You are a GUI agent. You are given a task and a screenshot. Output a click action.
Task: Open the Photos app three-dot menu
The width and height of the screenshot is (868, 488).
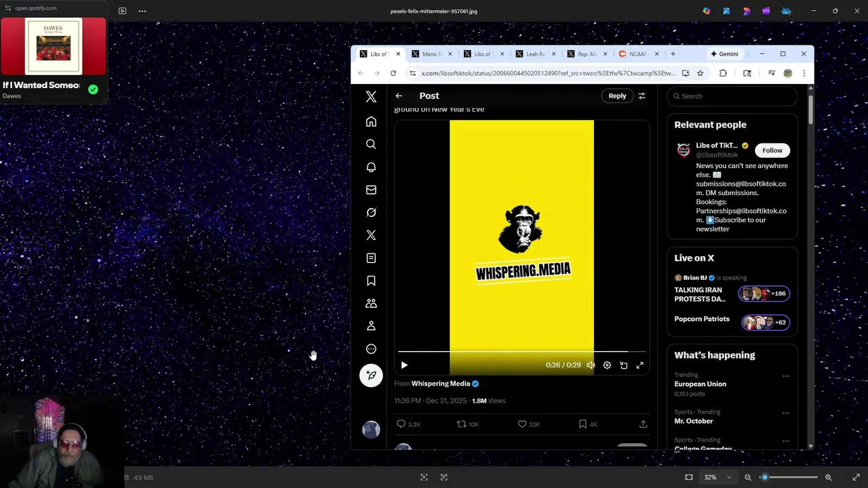(142, 11)
